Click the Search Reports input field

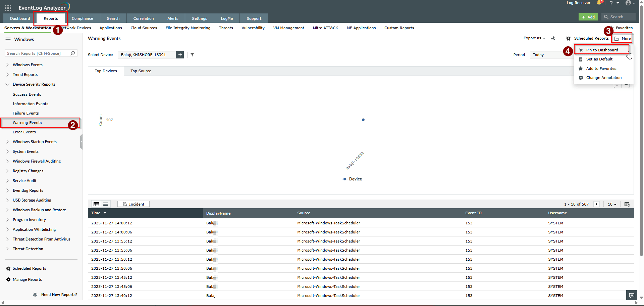(x=37, y=53)
